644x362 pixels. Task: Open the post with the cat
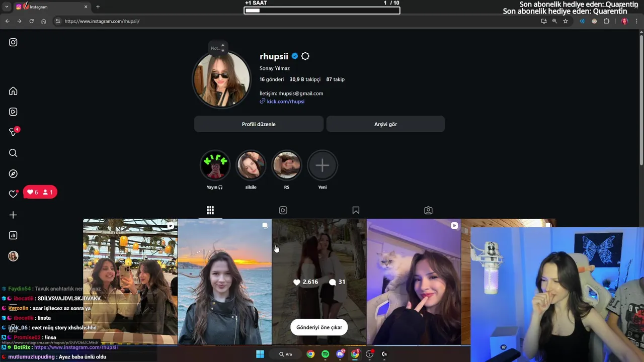[414, 282]
